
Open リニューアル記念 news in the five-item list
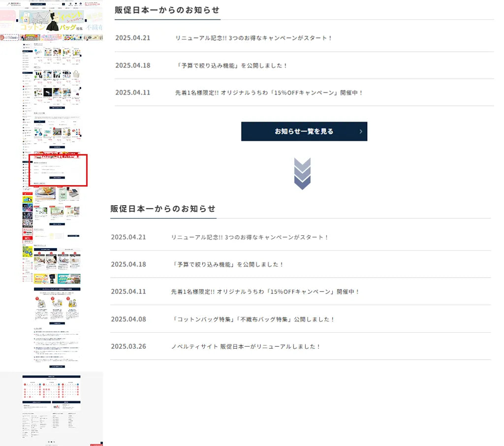(250, 237)
